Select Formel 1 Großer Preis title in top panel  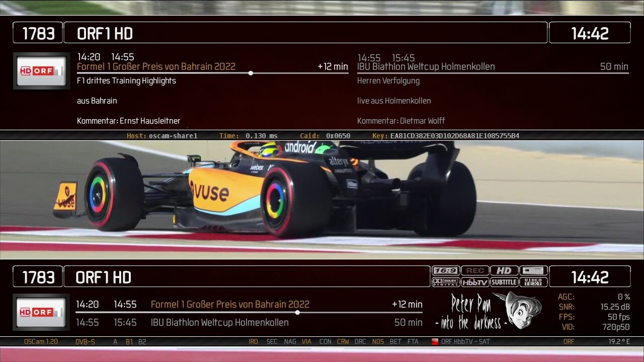(156, 67)
